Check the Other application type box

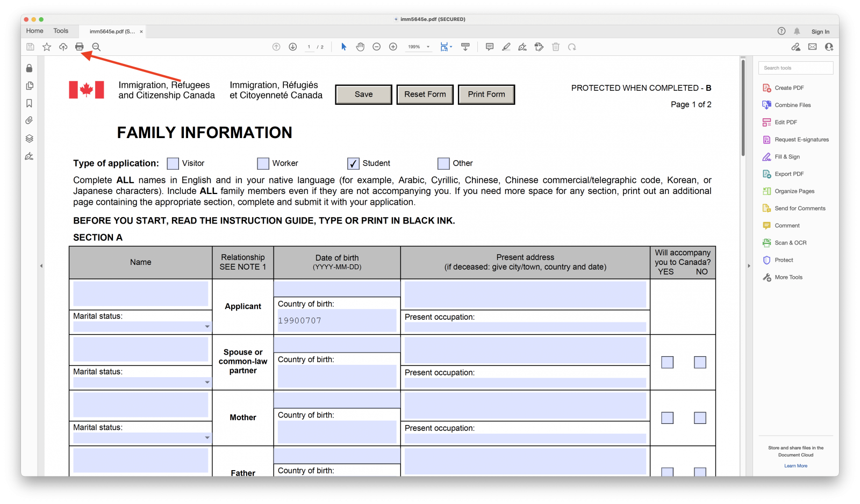pyautogui.click(x=443, y=163)
